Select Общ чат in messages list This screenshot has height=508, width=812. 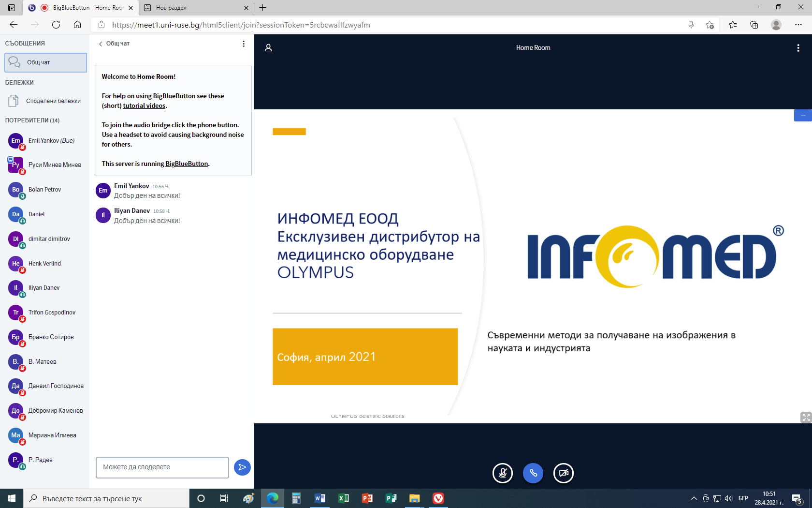[45, 62]
